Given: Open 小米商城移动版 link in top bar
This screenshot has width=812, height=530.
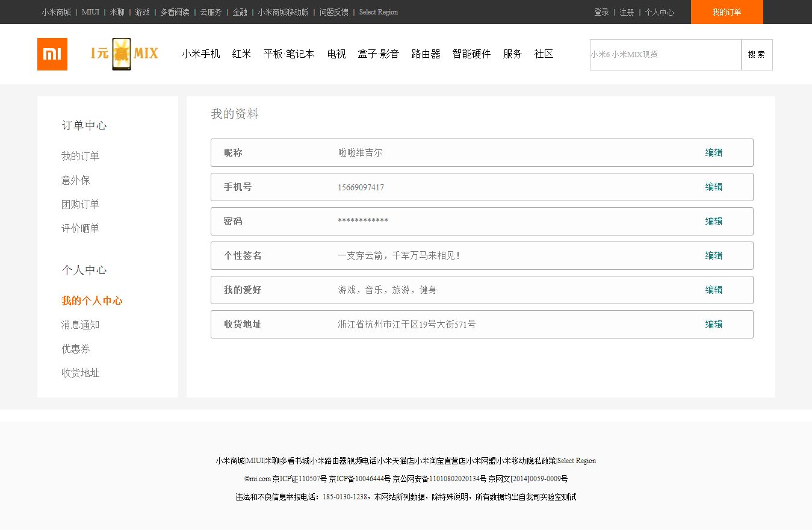Looking at the screenshot, I should [284, 12].
